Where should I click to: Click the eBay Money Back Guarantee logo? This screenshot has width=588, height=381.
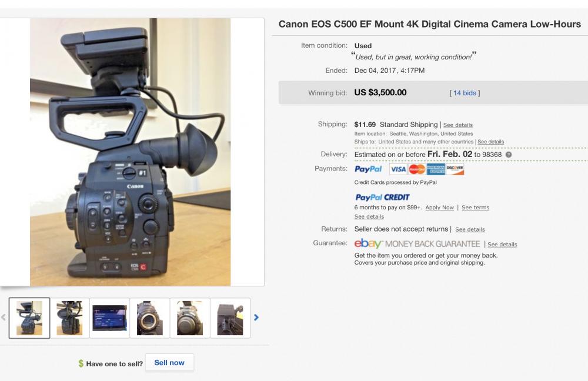click(x=417, y=244)
